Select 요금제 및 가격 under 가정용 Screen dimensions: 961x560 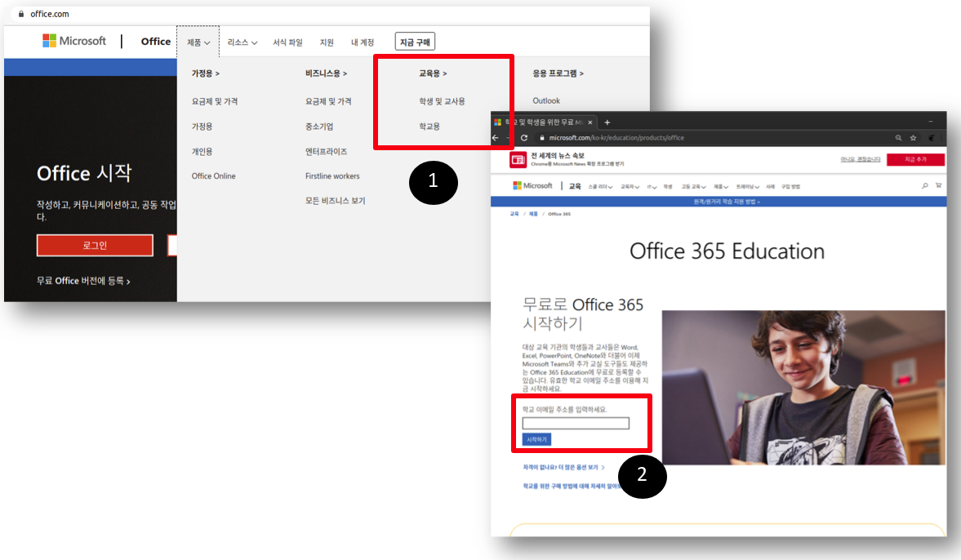(x=215, y=102)
